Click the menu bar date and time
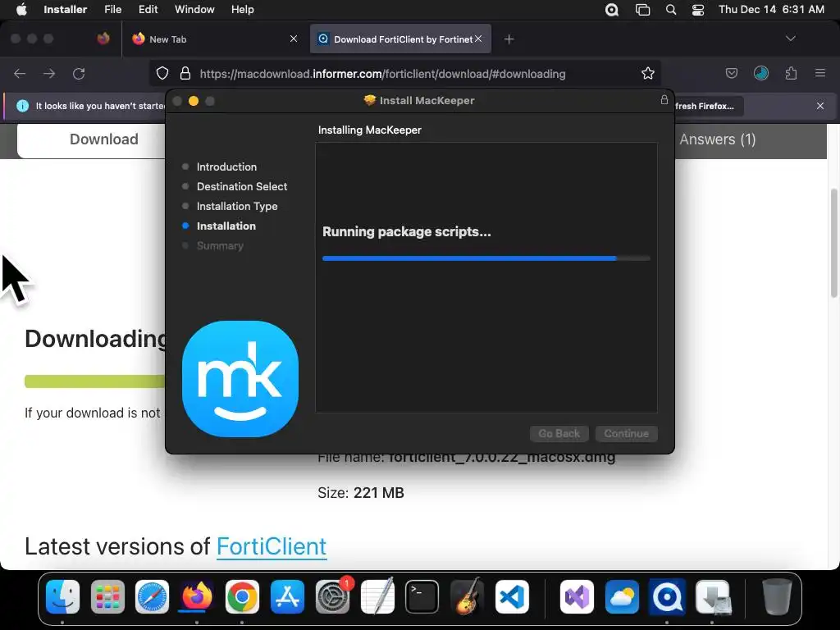The height and width of the screenshot is (630, 840). coord(771,9)
